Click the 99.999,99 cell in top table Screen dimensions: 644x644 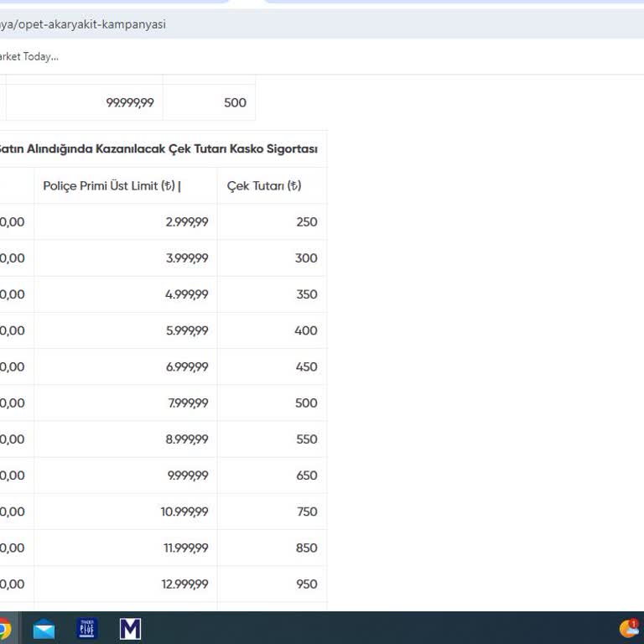click(x=130, y=102)
